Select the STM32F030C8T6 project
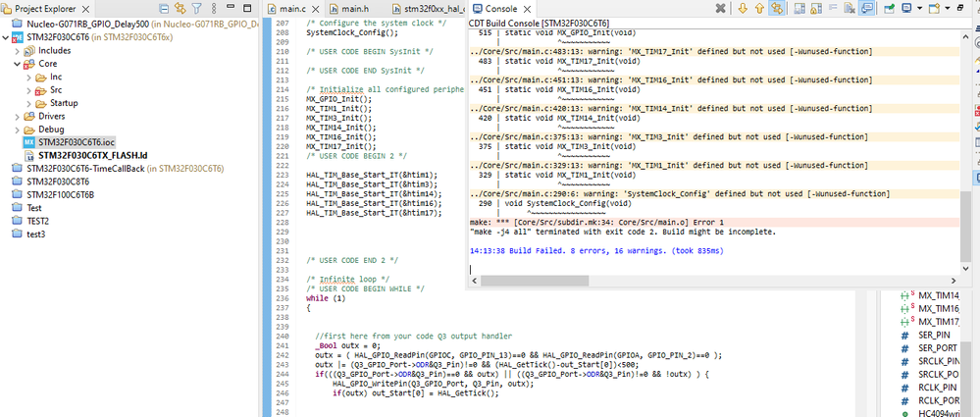This screenshot has height=417, width=980. point(58,182)
